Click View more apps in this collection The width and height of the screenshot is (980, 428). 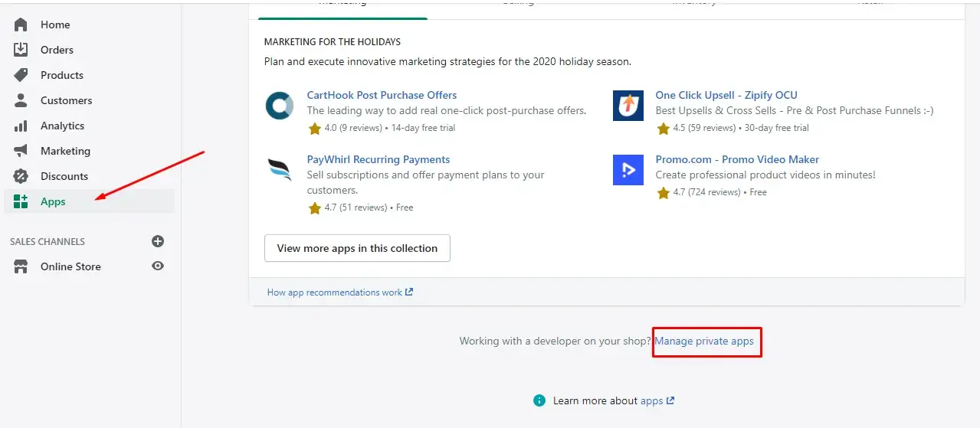click(357, 248)
